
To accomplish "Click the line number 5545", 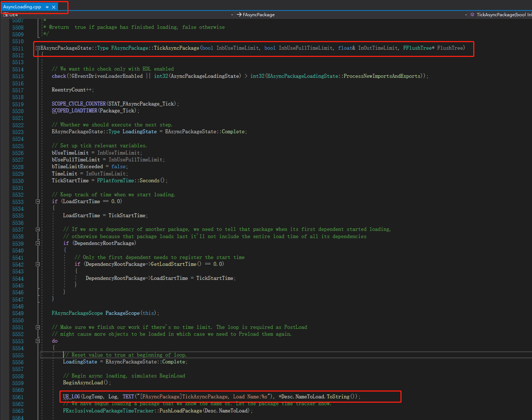I will (18, 286).
